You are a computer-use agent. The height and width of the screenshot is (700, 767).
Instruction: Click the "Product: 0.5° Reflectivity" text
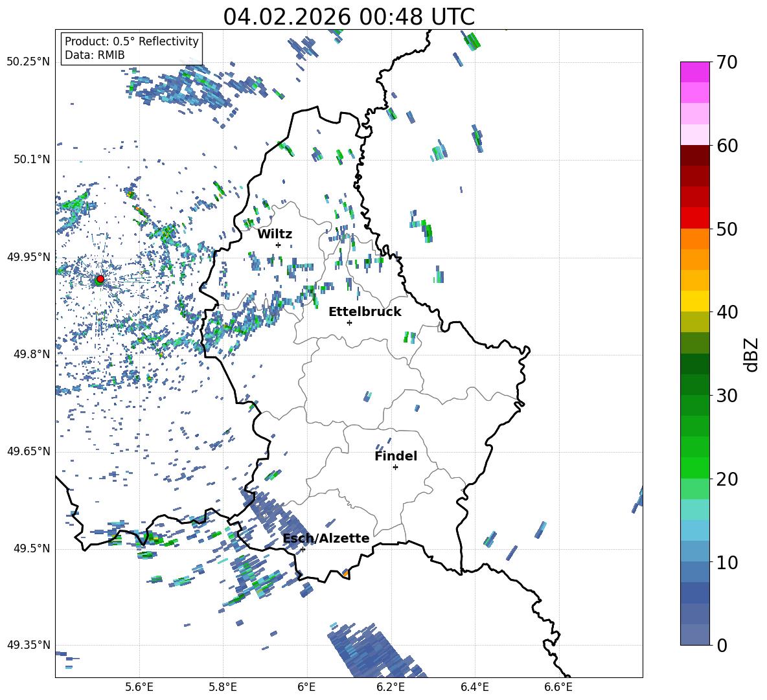tap(132, 41)
